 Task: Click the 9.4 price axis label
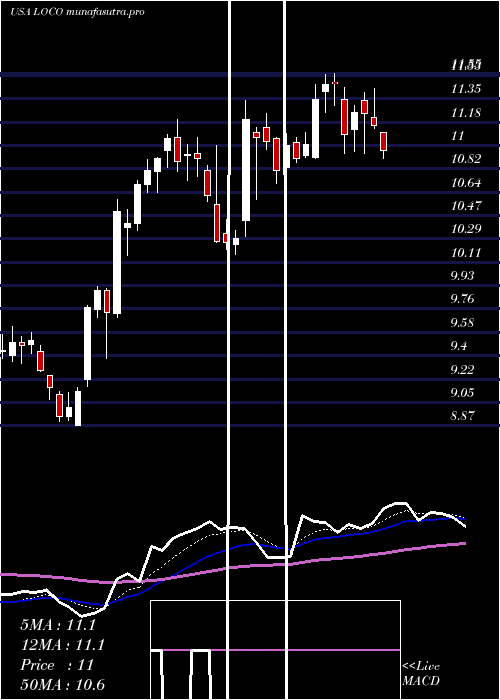[x=459, y=346]
